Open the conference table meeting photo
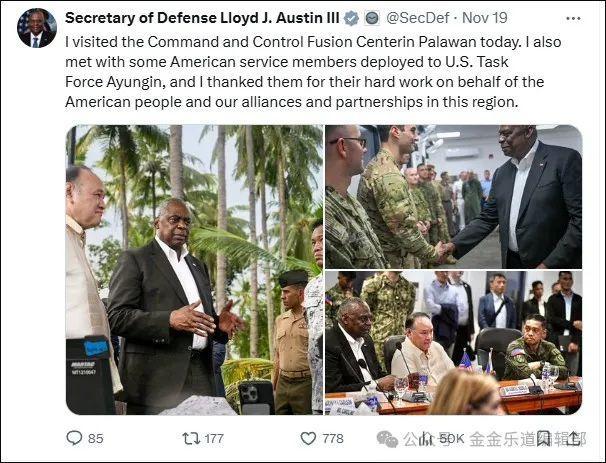 coord(453,343)
